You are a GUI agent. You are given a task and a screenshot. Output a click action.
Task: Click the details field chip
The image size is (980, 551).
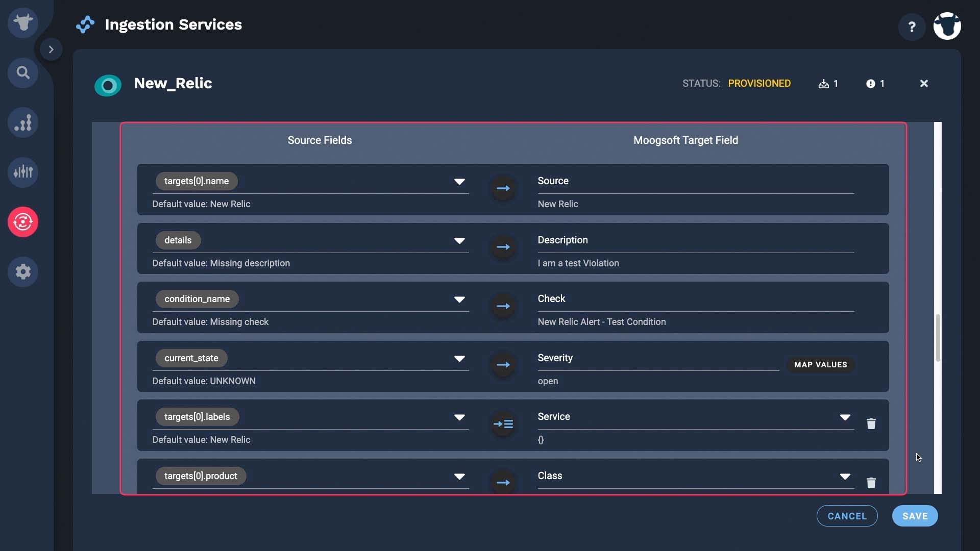pyautogui.click(x=178, y=240)
